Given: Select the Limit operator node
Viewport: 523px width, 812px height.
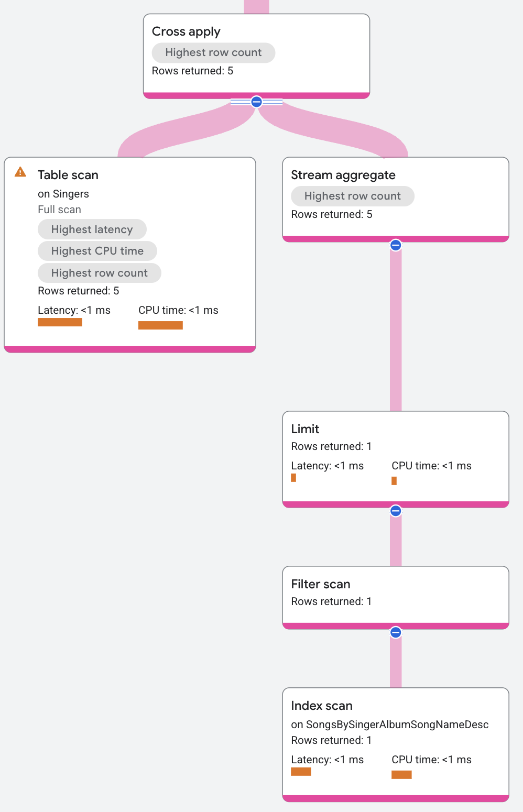Looking at the screenshot, I should point(305,429).
